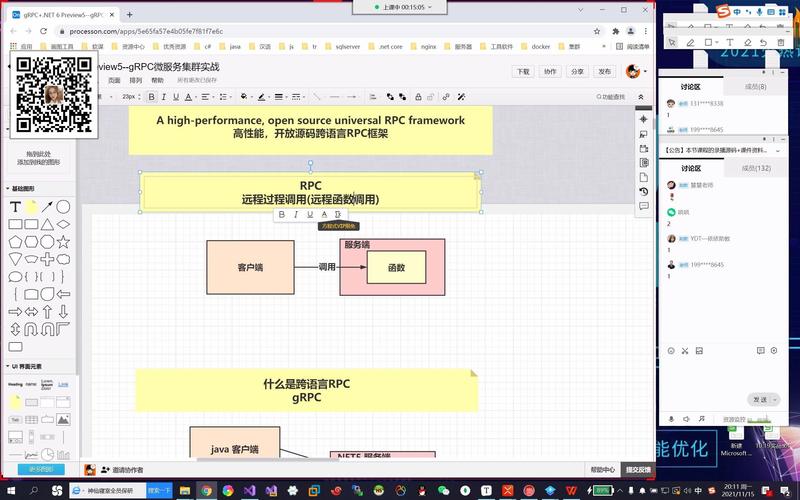Open comments bubble icon on right dock
The height and width of the screenshot is (500, 800).
click(x=643, y=206)
